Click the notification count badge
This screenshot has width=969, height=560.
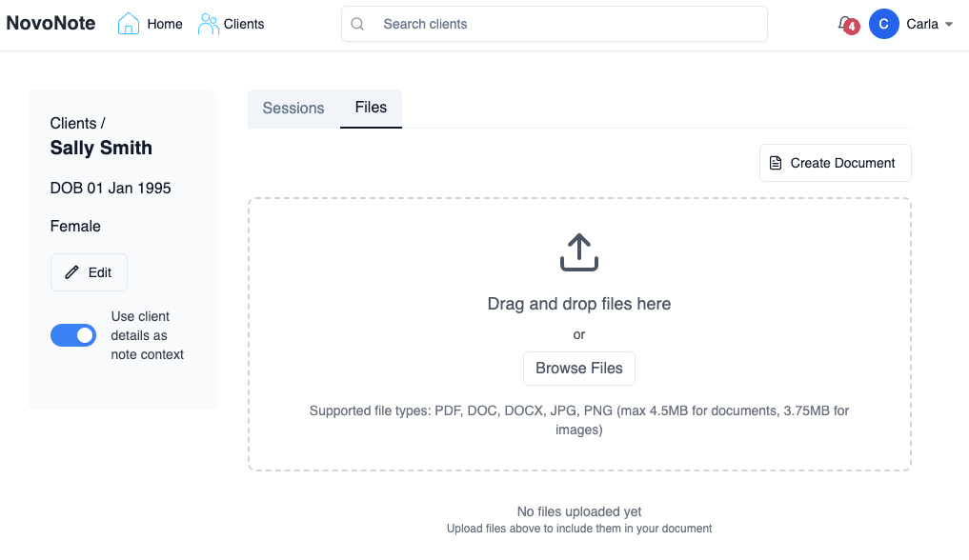click(852, 28)
